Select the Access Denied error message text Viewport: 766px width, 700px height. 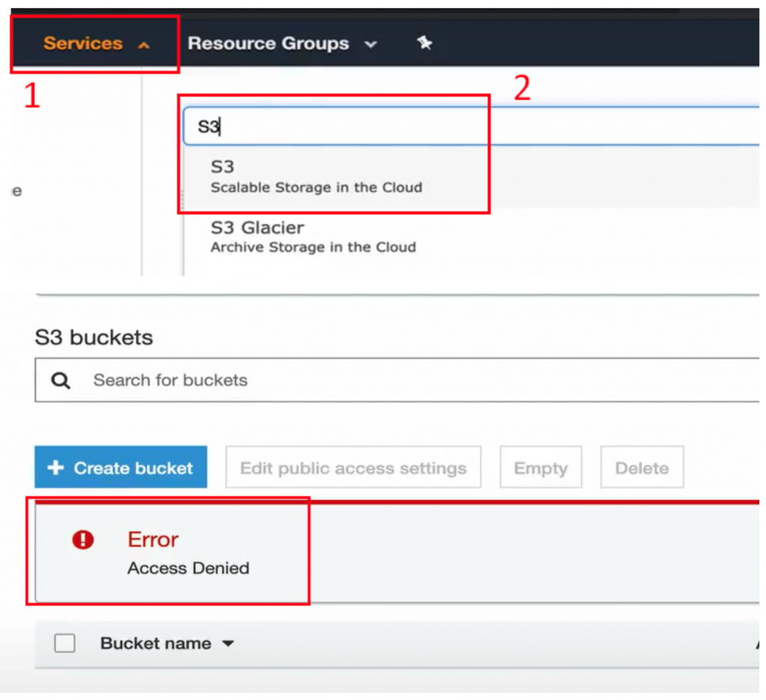189,568
